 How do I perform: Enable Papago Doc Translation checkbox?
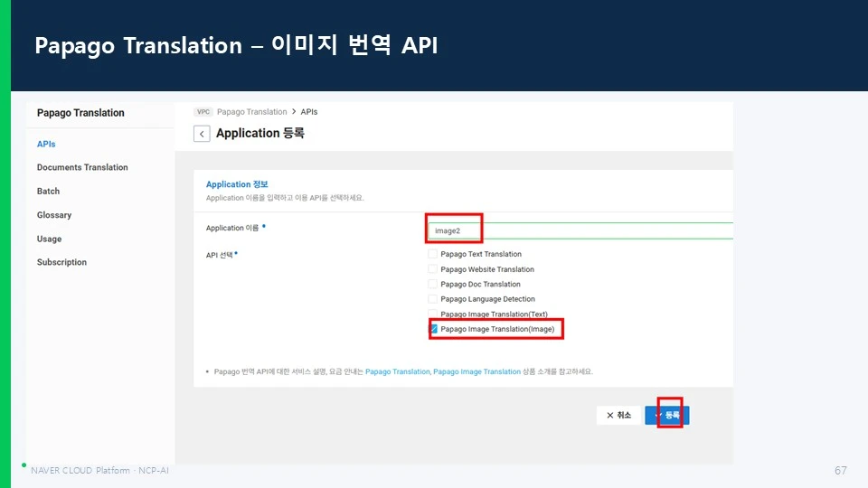coord(432,284)
